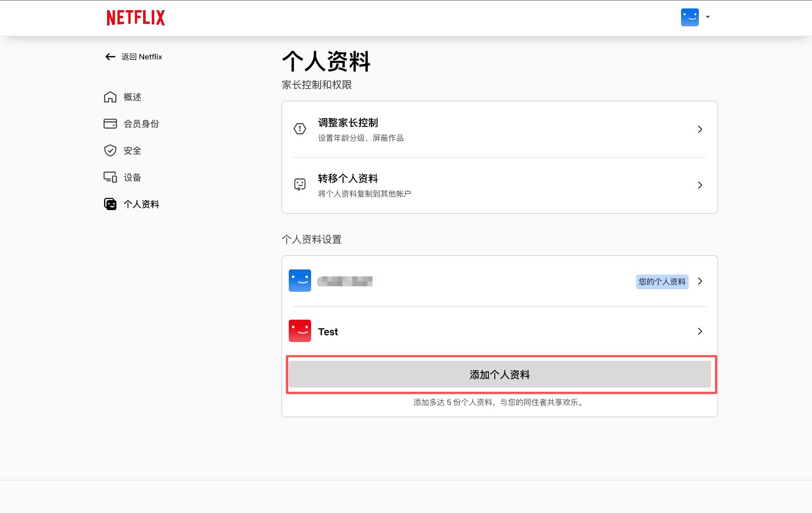
Task: Click the 设置年龄分级、屏蔽作品 description text
Action: point(361,138)
